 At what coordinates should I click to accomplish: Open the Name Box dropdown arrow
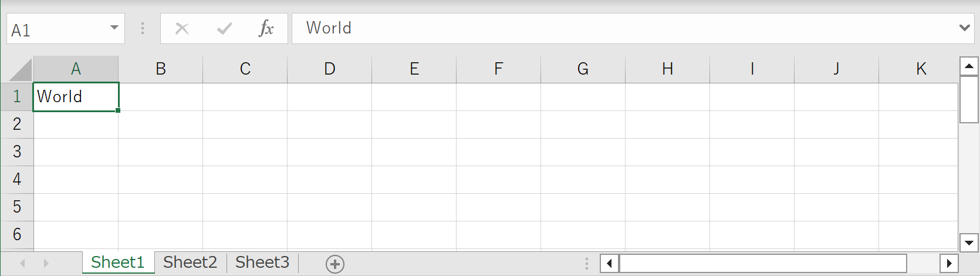click(114, 28)
